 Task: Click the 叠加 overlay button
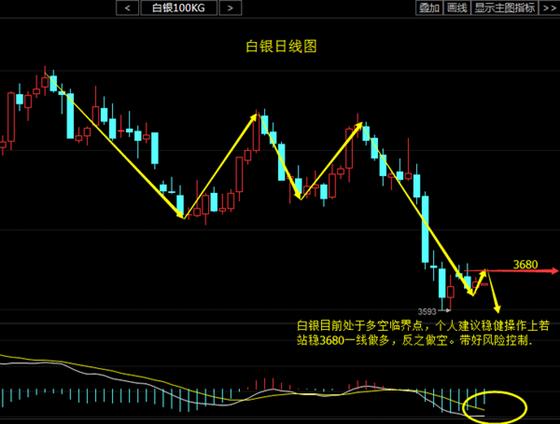tap(429, 8)
